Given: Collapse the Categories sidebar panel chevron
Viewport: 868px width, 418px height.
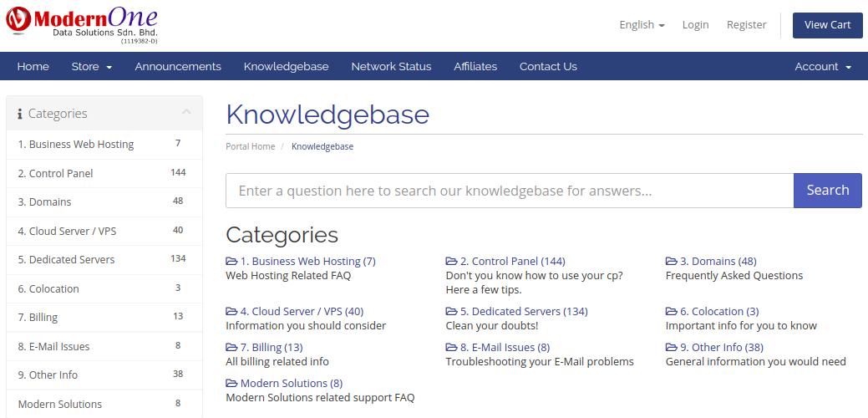Looking at the screenshot, I should (x=186, y=112).
